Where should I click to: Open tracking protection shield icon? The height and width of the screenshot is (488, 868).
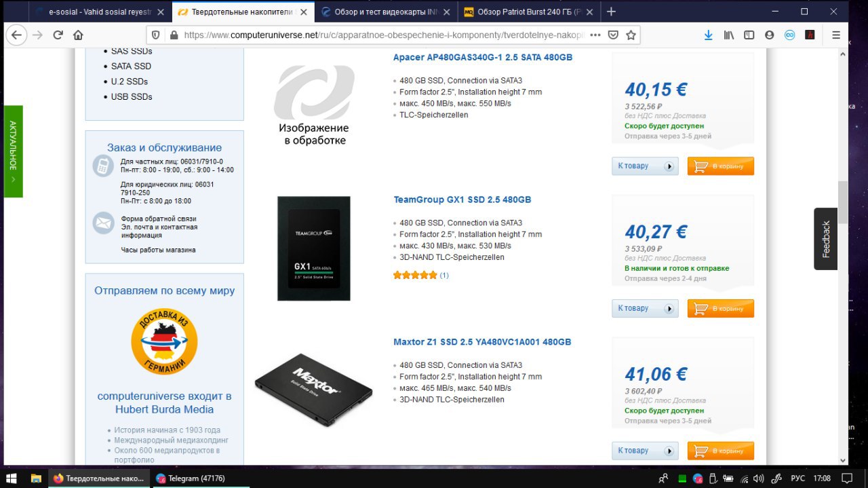click(156, 35)
